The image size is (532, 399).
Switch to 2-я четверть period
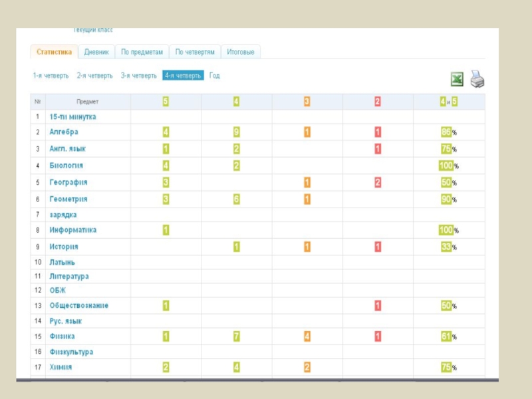[x=94, y=76]
